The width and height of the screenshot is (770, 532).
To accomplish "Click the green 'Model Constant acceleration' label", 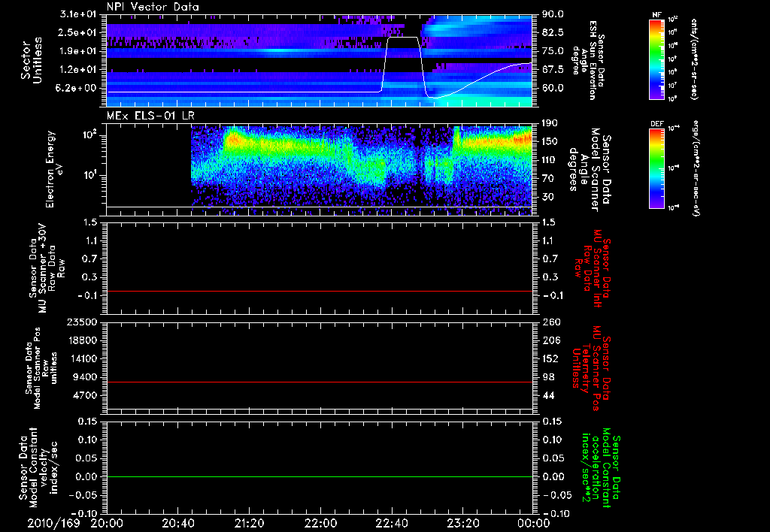I will (601, 469).
